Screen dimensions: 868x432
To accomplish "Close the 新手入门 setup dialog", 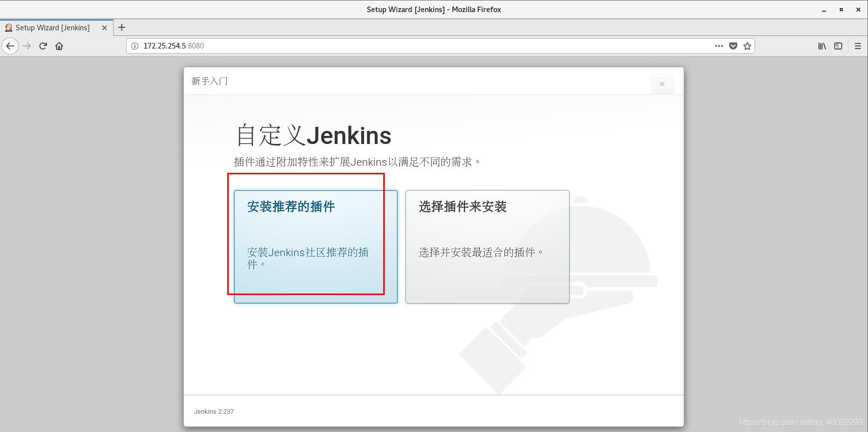I will tap(662, 84).
